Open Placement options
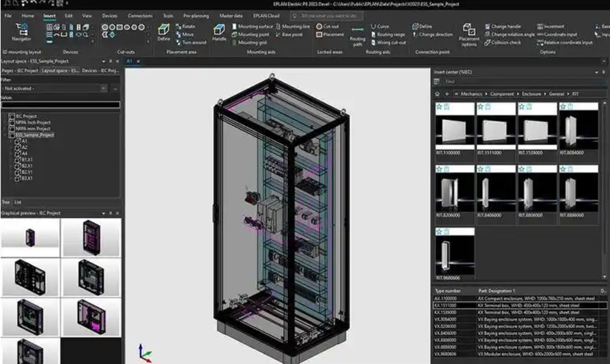 (x=469, y=35)
